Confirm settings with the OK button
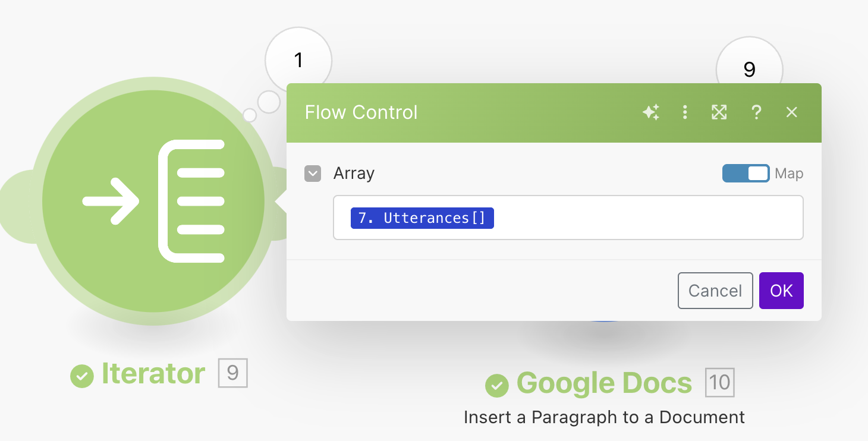The image size is (868, 441). tap(781, 291)
